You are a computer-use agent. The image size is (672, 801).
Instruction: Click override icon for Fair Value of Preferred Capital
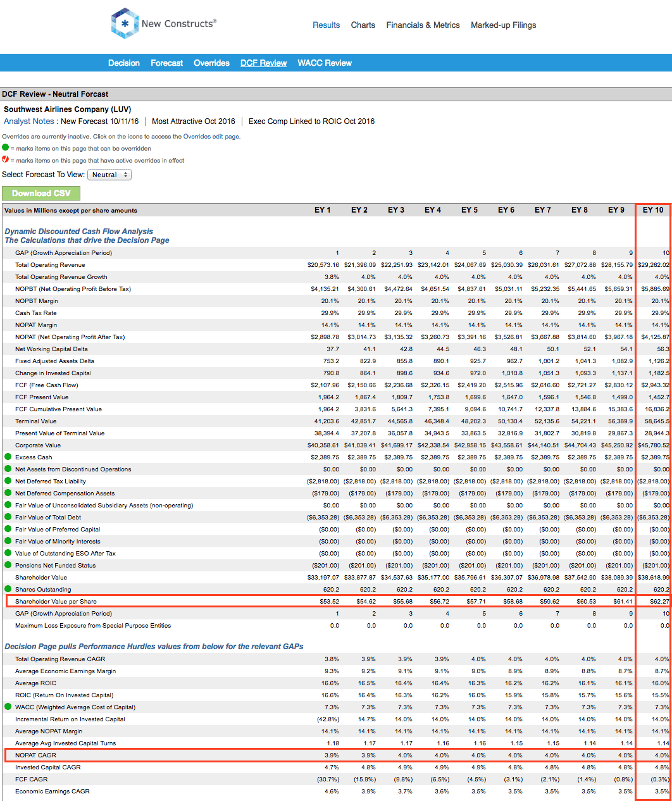[x=8, y=529]
